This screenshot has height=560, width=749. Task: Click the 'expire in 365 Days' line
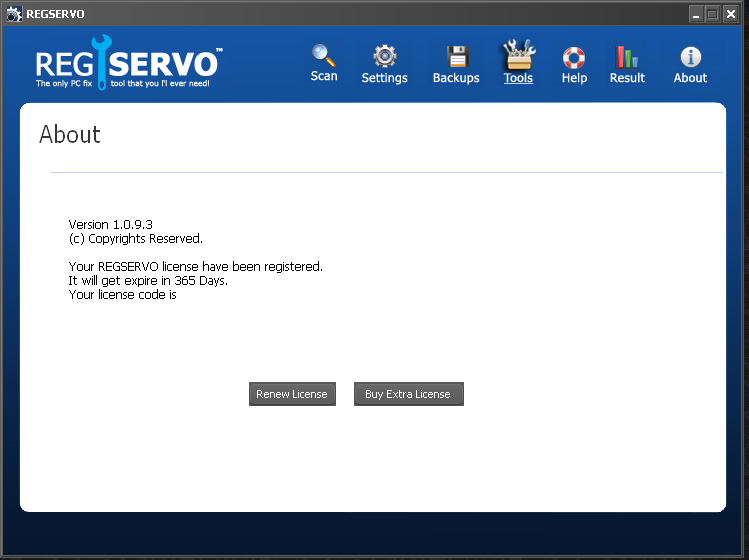pos(149,280)
